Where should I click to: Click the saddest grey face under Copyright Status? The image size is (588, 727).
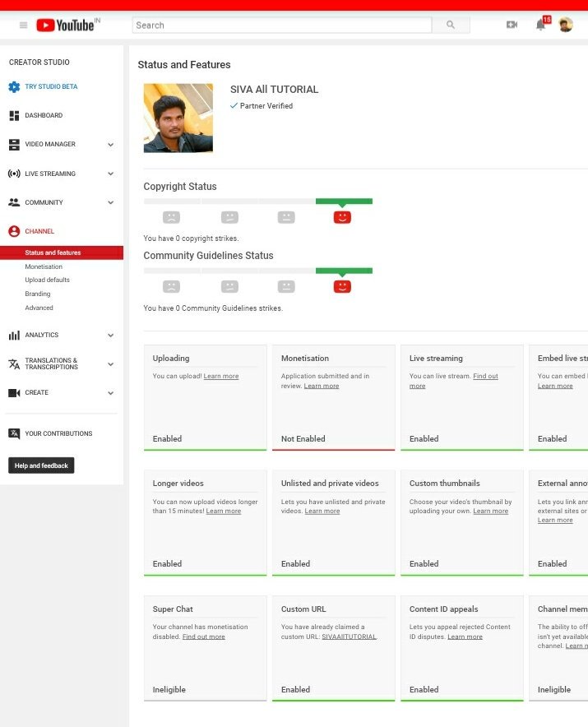coord(171,217)
